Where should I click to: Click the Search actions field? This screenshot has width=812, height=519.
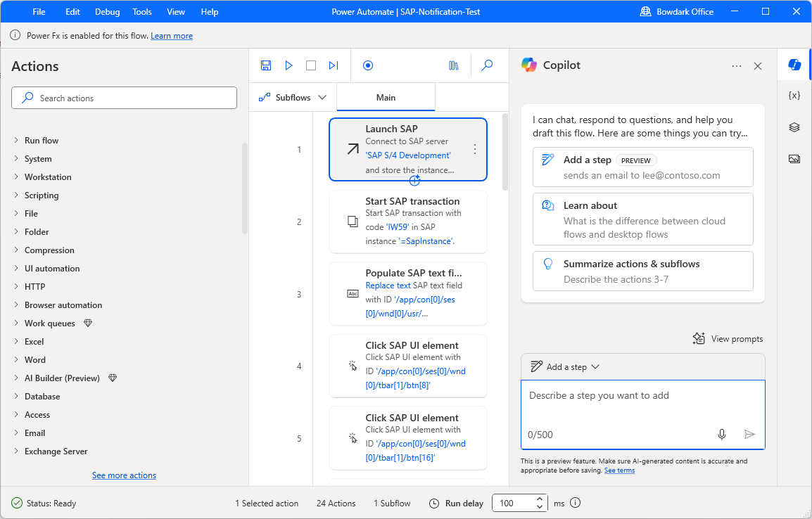(125, 98)
